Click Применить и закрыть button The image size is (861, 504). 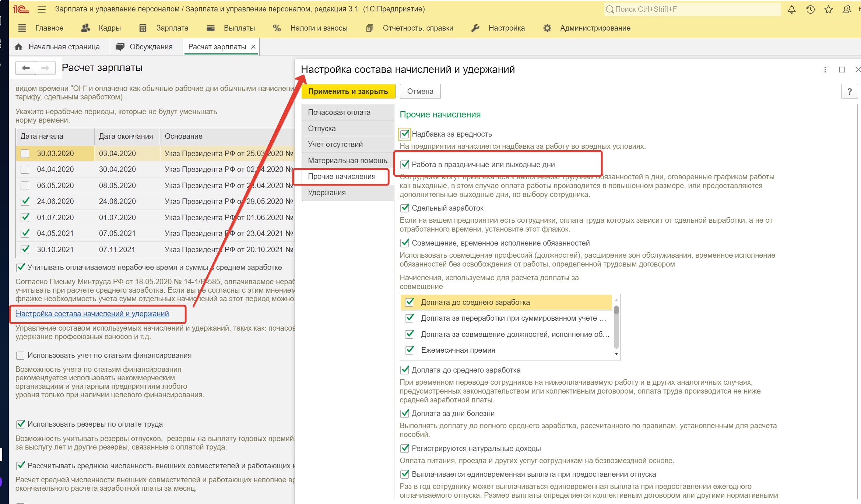click(348, 91)
